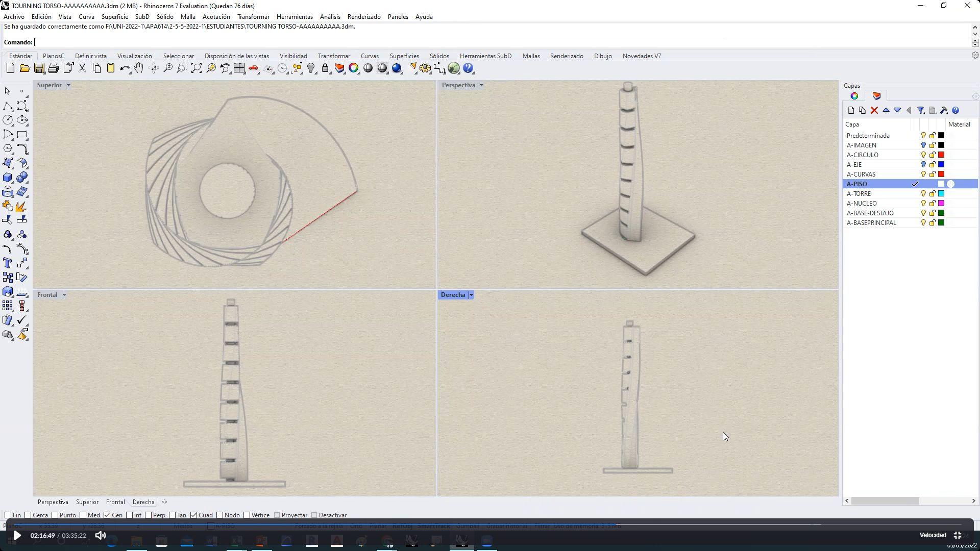This screenshot has width=980, height=551.
Task: Click the layer filter funnel icon
Action: pyautogui.click(x=921, y=110)
